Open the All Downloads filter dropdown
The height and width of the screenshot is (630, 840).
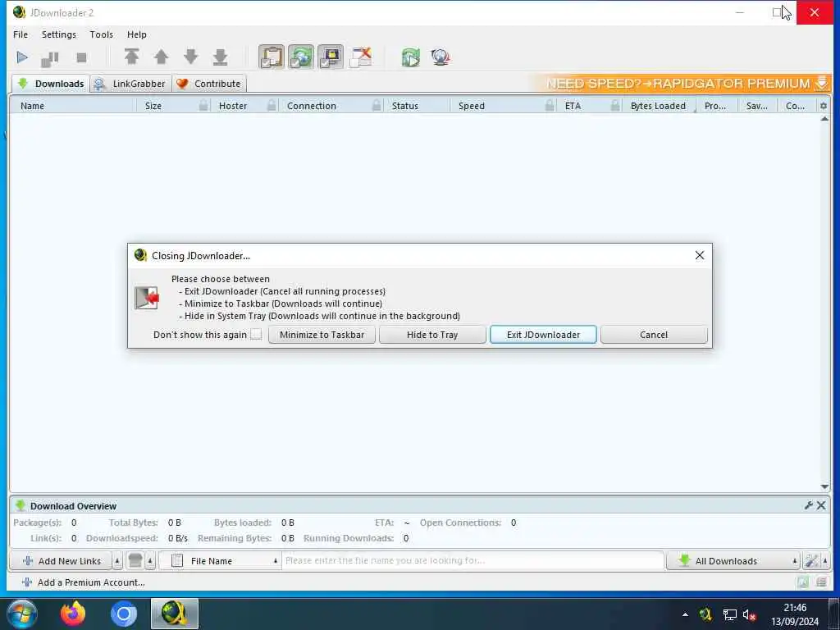pyautogui.click(x=733, y=561)
